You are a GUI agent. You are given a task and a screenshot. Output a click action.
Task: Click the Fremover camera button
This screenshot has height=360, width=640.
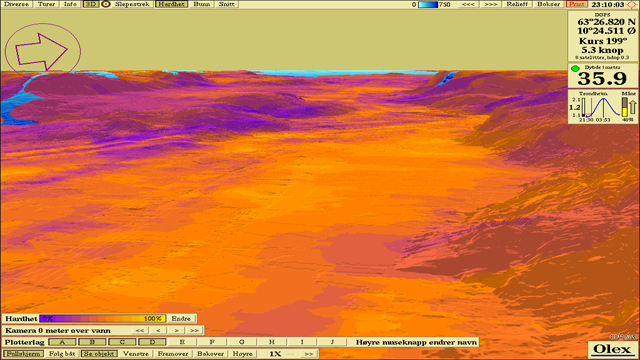(x=173, y=354)
